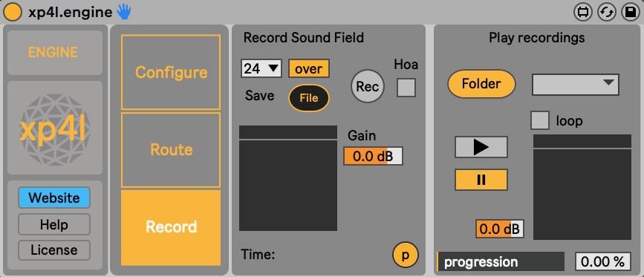
Task: Expand the recordings file dropdown
Action: click(576, 85)
